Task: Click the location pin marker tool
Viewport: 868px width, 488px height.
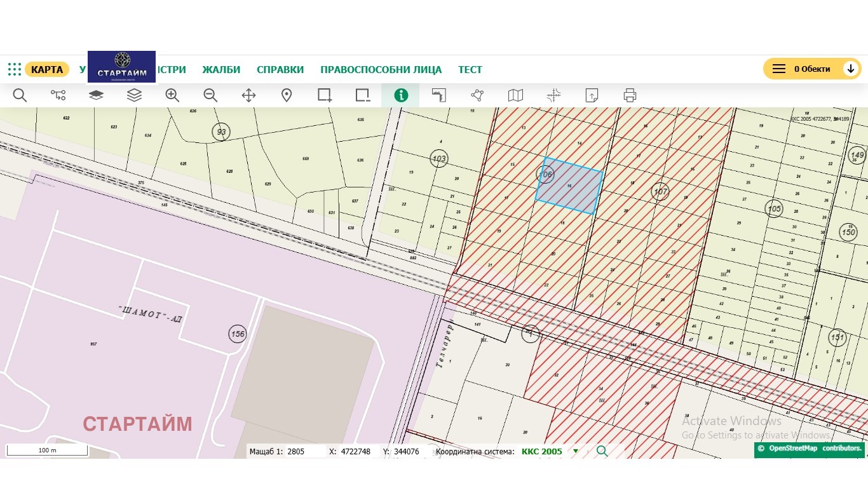Action: (287, 95)
